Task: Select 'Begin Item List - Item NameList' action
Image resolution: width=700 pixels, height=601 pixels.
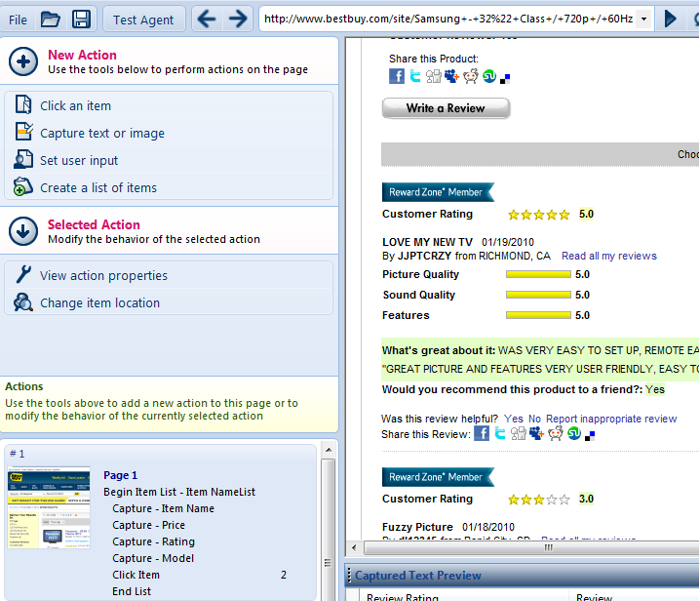Action: click(x=179, y=492)
